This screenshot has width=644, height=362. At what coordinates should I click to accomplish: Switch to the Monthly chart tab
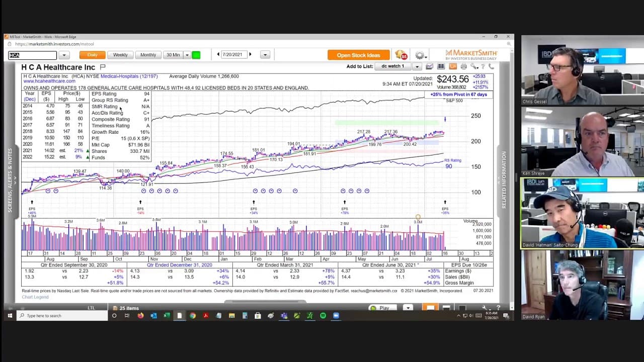148,55
